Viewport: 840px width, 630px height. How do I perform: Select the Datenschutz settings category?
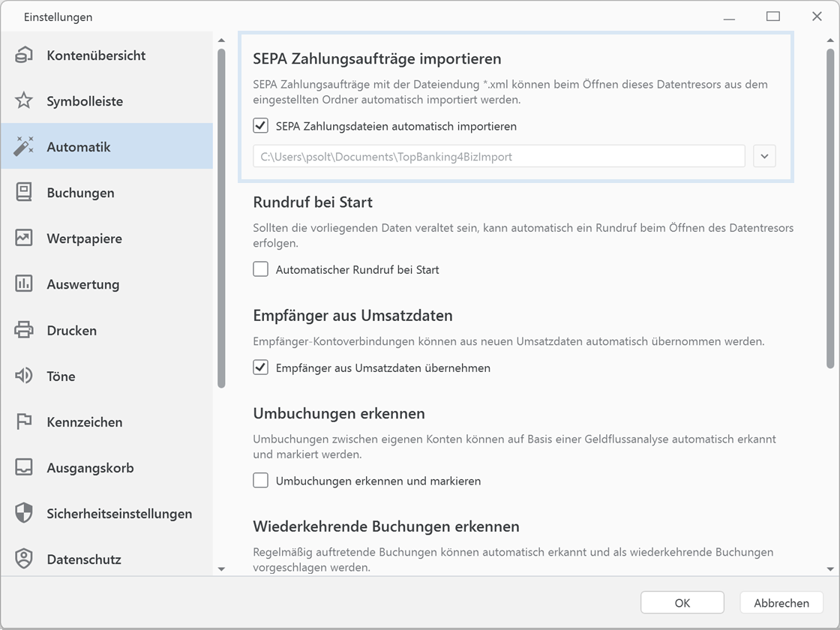(25, 559)
